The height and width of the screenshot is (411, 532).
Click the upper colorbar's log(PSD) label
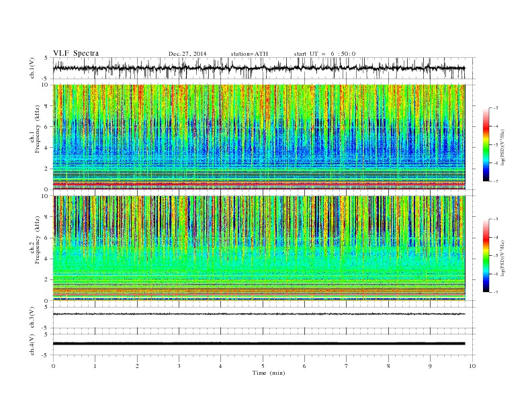tap(502, 147)
